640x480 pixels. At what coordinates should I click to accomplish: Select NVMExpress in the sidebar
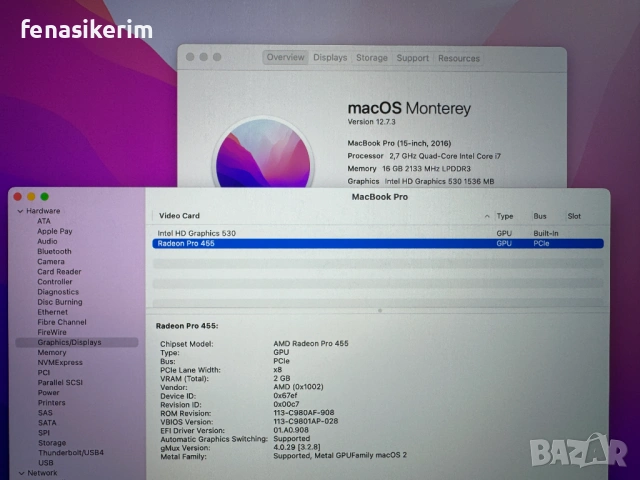[x=60, y=362]
